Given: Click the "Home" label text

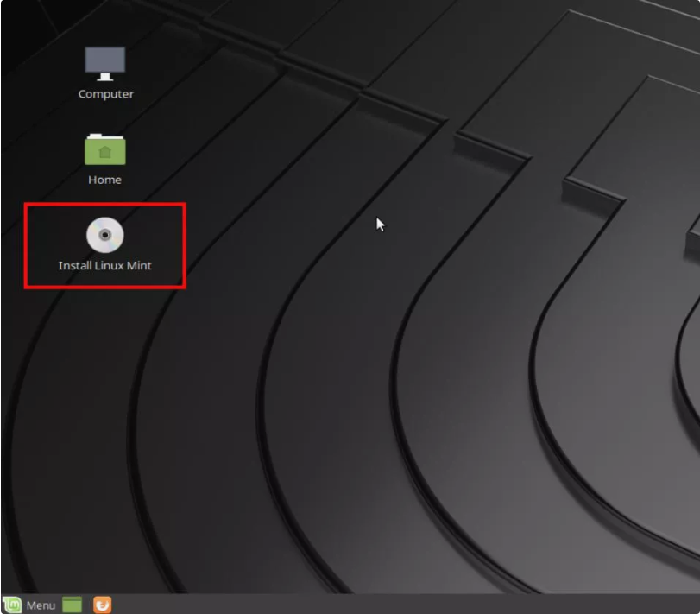Looking at the screenshot, I should [x=105, y=180].
